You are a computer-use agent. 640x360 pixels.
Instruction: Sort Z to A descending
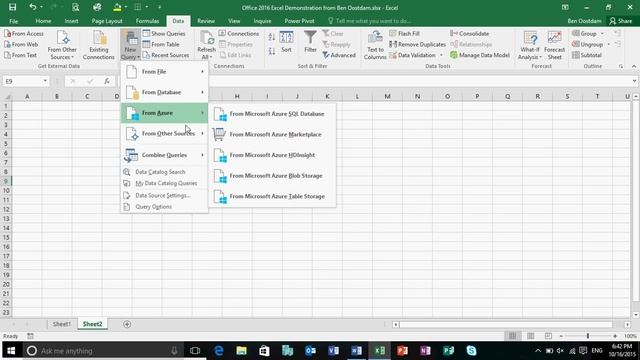271,51
